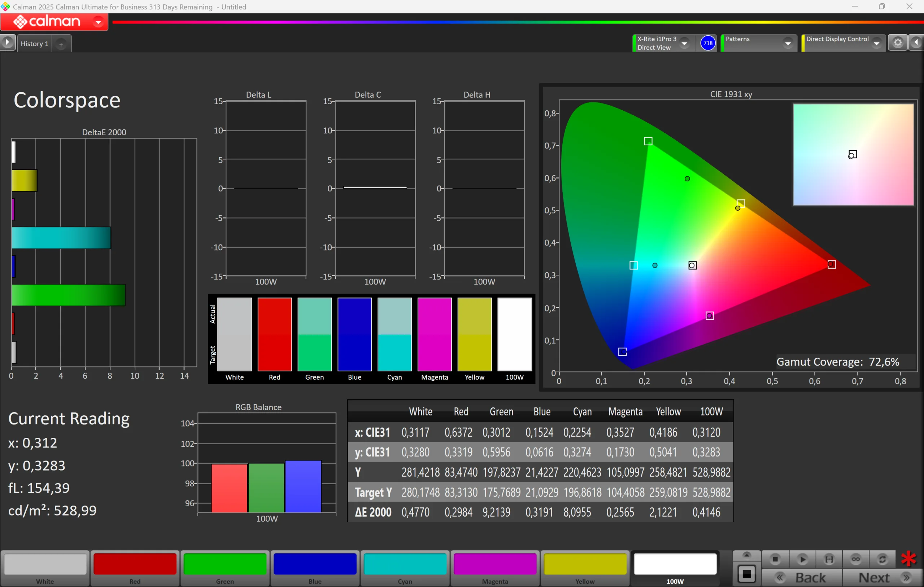Open the X-Rite i1Pro 3 meter dropdown

coord(684,43)
